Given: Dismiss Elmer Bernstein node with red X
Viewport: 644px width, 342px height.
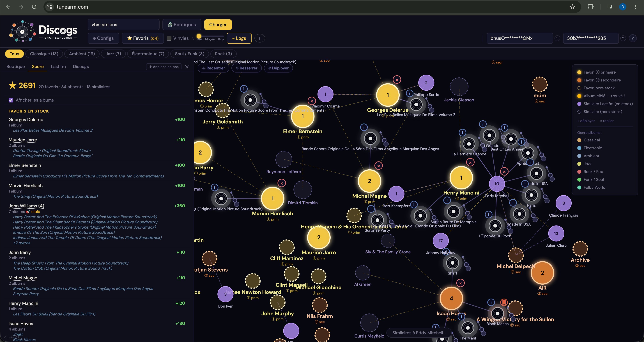Looking at the screenshot, I should (312, 101).
